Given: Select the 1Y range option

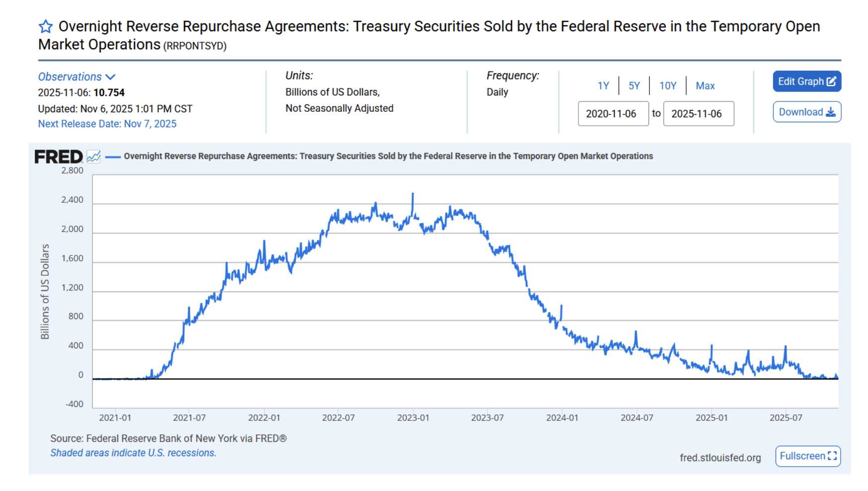Looking at the screenshot, I should coord(604,85).
